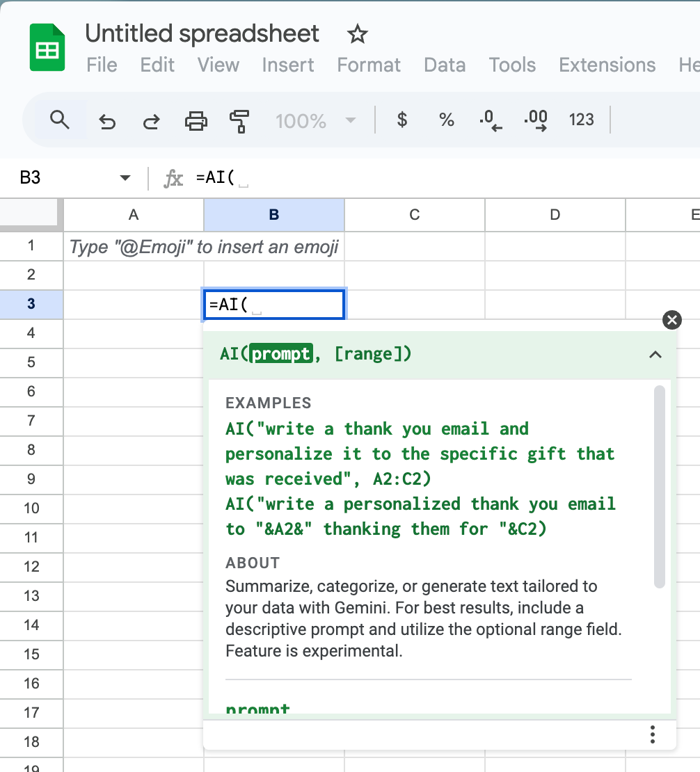This screenshot has width=700, height=772.
Task: Collapse the AI function help with chevron
Action: coord(655,355)
